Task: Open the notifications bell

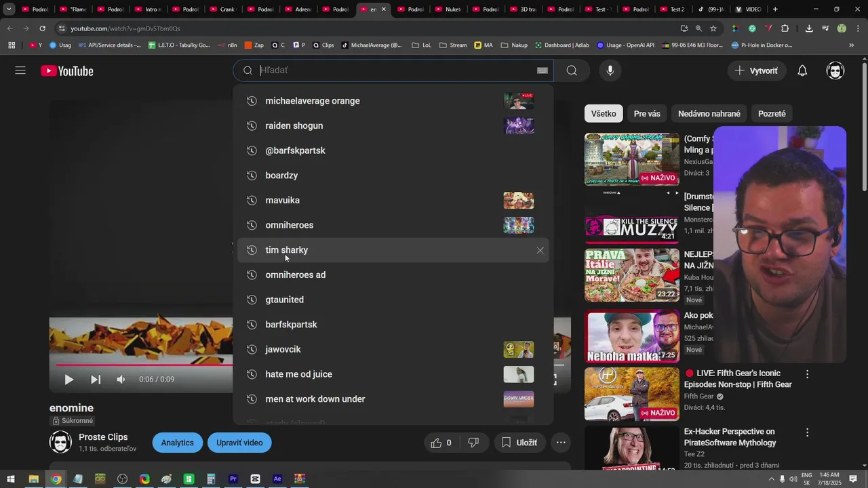Action: click(x=802, y=70)
